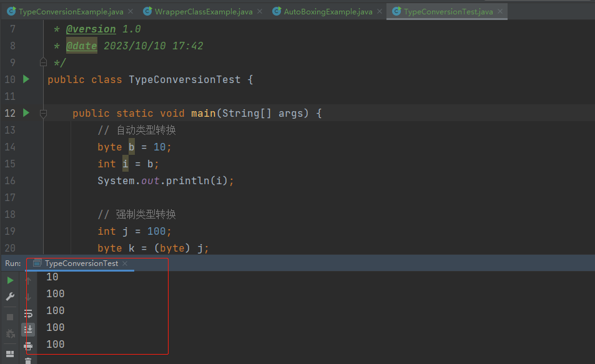The width and height of the screenshot is (595, 364).
Task: Click class name TypeConversionTest in code
Action: click(184, 80)
